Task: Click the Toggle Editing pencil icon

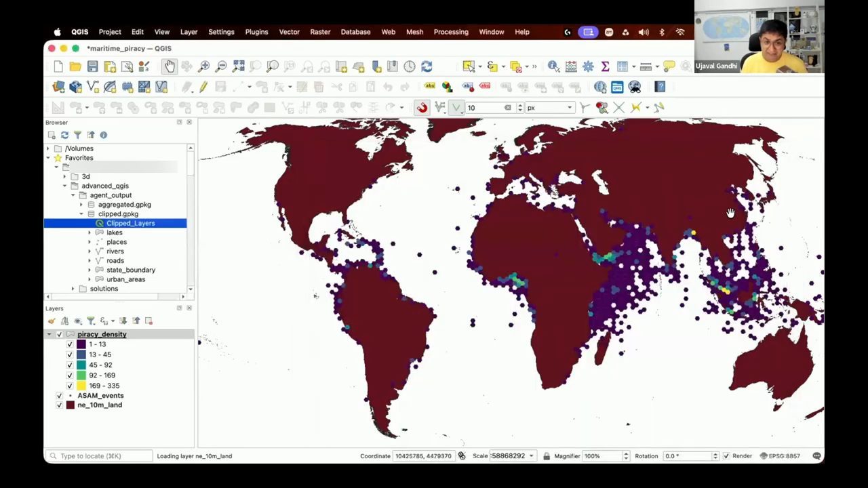Action: [203, 87]
